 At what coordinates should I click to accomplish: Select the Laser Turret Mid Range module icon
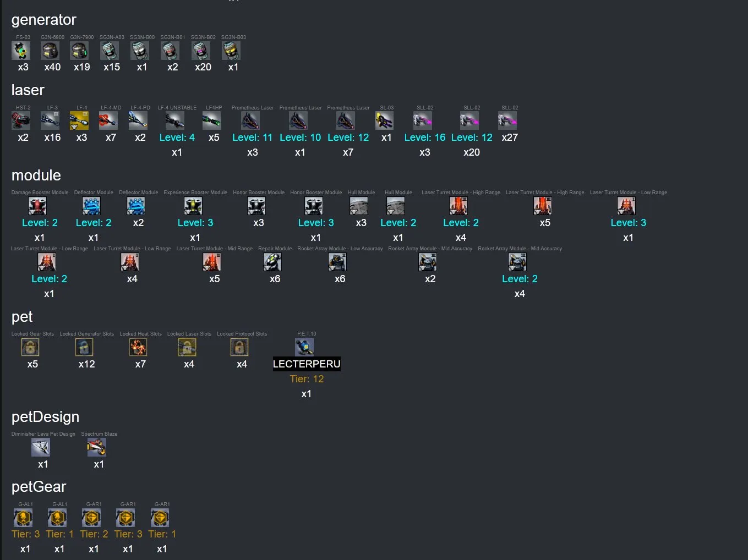click(x=212, y=262)
